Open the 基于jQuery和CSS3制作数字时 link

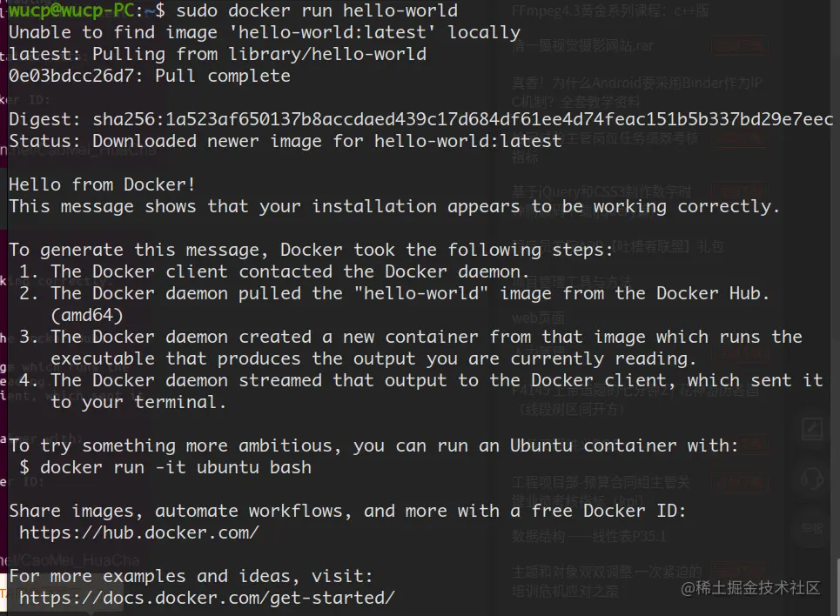601,191
